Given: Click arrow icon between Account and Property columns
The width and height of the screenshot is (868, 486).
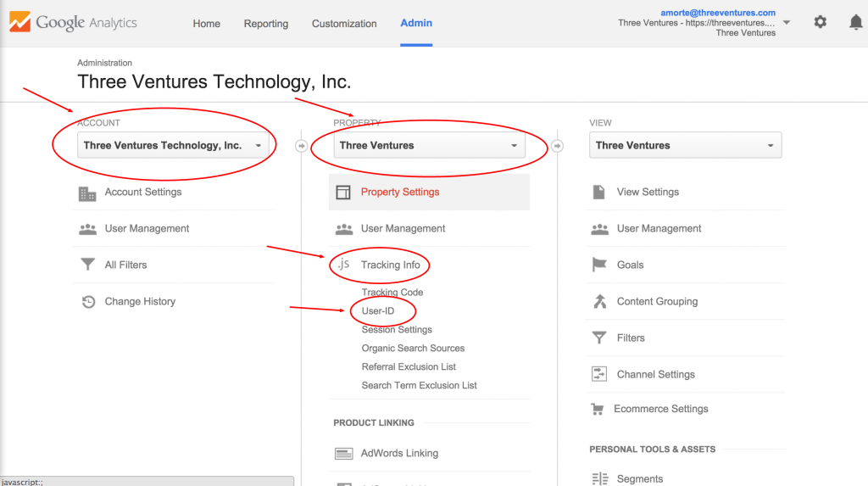Looking at the screenshot, I should [301, 146].
